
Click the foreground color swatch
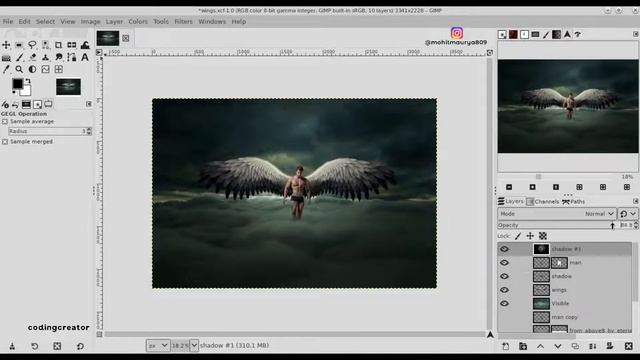18,84
